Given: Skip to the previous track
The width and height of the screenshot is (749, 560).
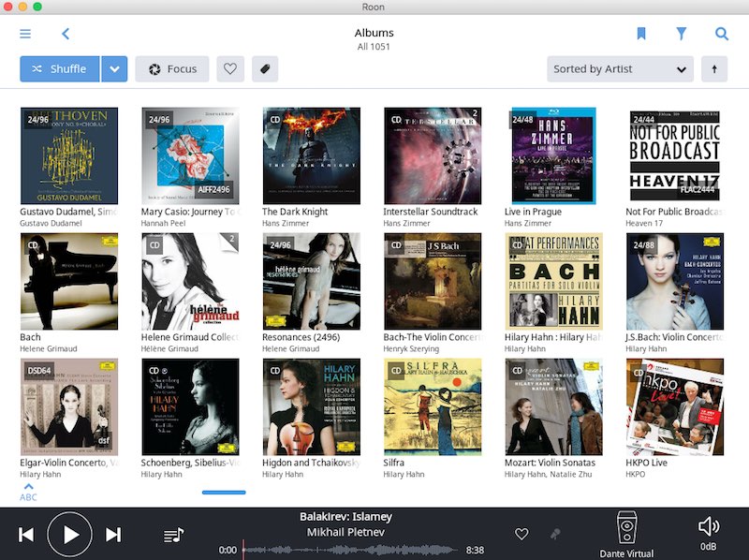Looking at the screenshot, I should click(x=26, y=534).
